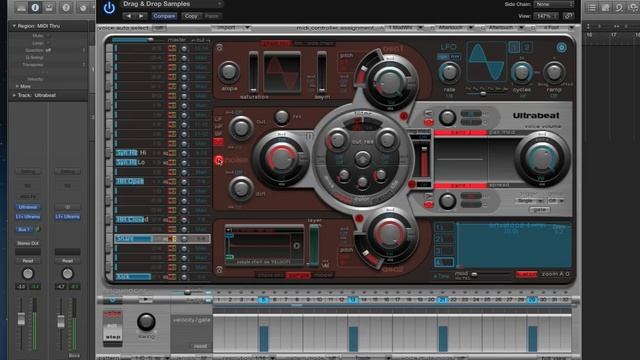Click the oscillator 1 slope knob
Viewport: 640px width, 360px height.
click(229, 72)
